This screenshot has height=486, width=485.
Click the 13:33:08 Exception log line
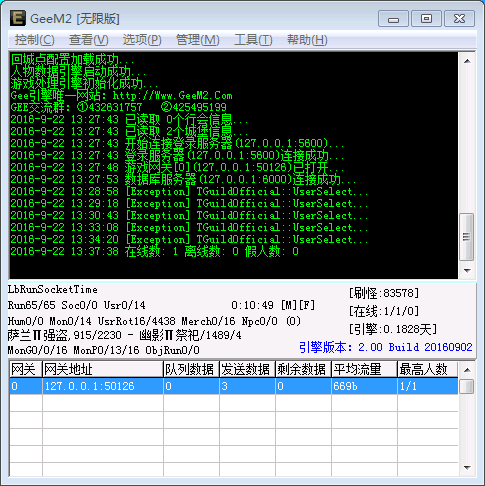pyautogui.click(x=189, y=227)
